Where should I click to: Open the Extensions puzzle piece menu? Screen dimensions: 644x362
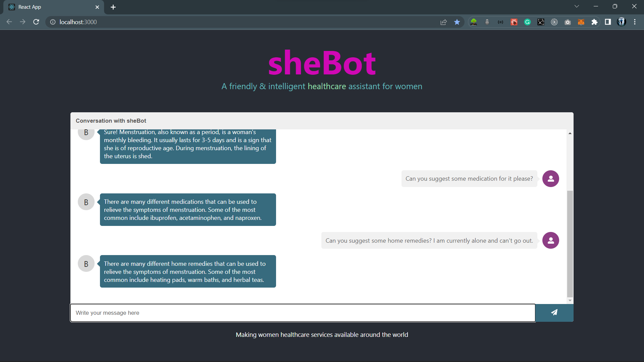[x=594, y=22]
